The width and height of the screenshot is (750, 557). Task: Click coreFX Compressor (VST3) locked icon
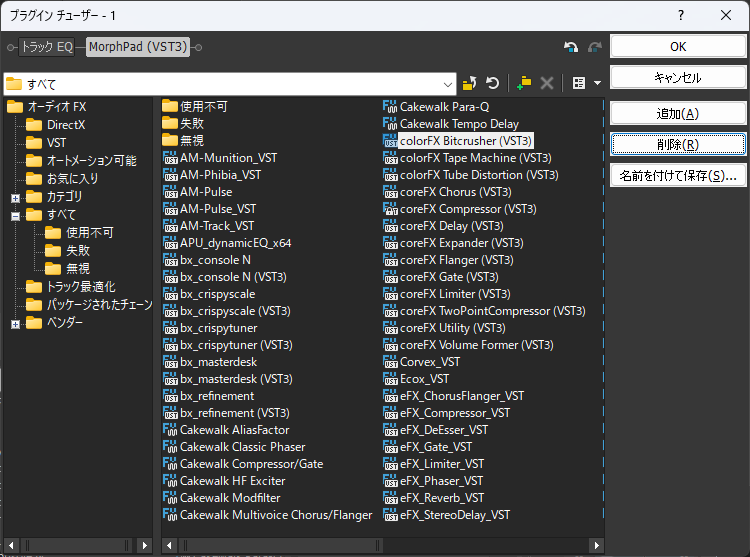[390, 209]
